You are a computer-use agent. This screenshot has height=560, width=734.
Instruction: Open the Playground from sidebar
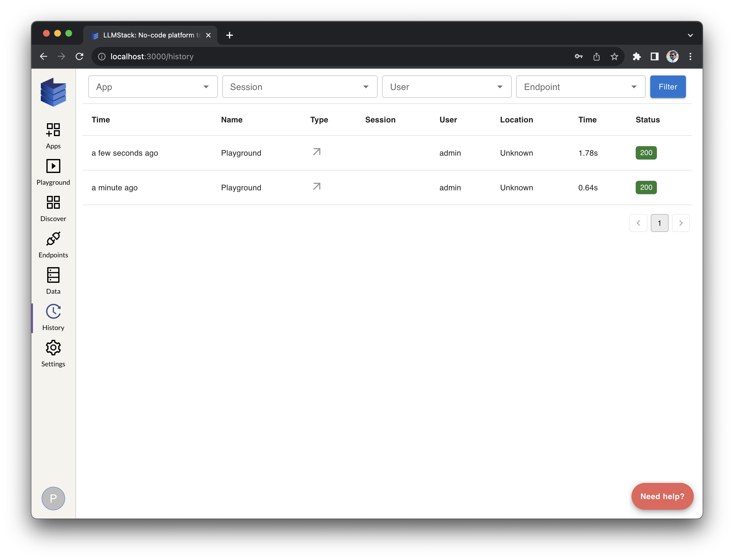(x=53, y=172)
